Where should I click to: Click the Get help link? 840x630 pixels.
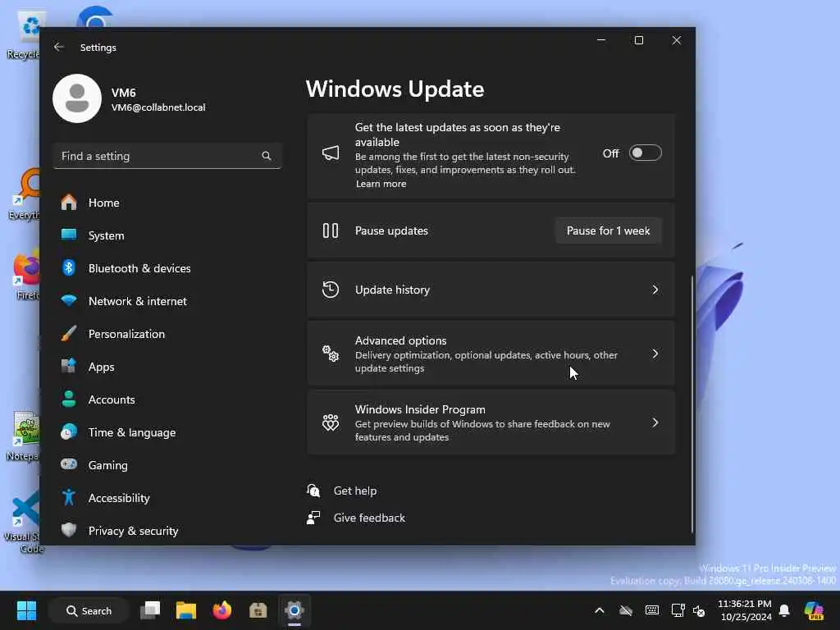pos(354,491)
